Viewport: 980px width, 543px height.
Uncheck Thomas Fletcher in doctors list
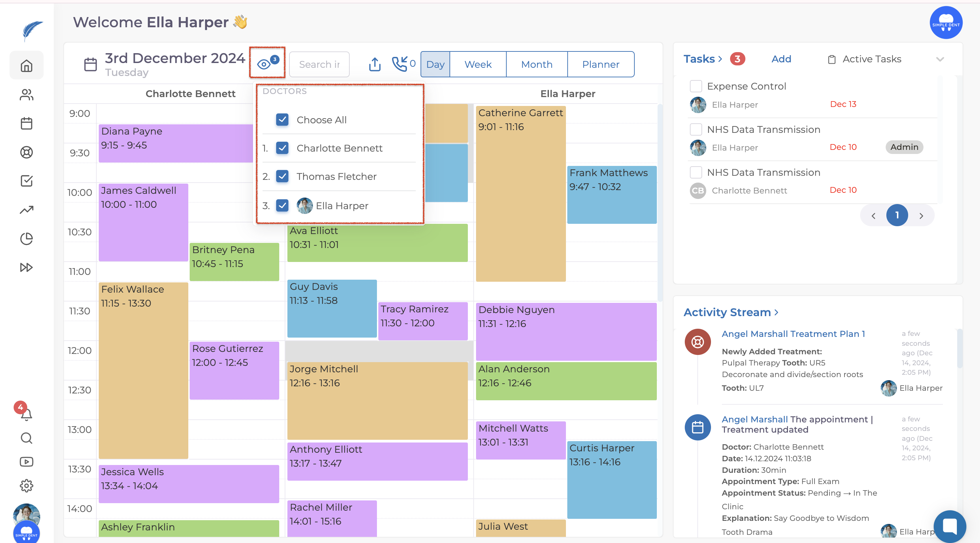[282, 176]
